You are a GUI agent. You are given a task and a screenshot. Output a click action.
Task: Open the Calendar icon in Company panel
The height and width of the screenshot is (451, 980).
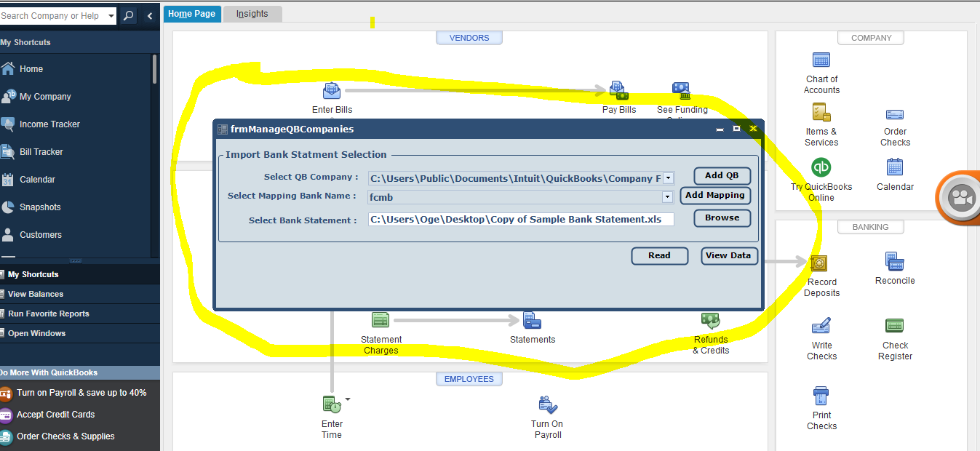(x=895, y=167)
